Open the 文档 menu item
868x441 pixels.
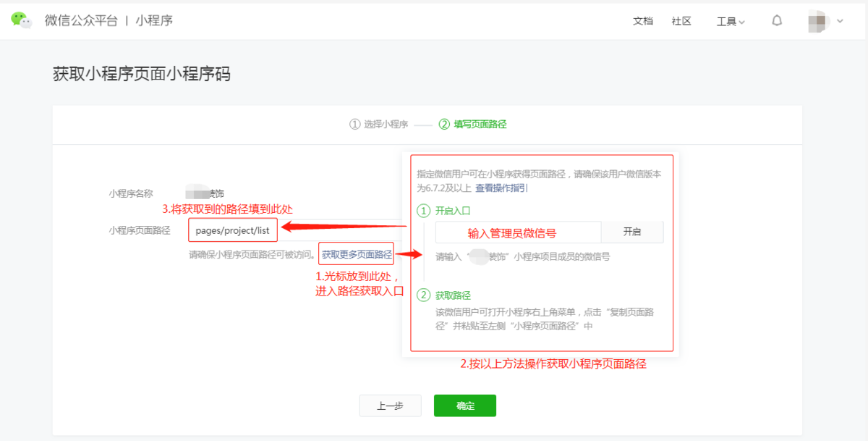point(643,21)
